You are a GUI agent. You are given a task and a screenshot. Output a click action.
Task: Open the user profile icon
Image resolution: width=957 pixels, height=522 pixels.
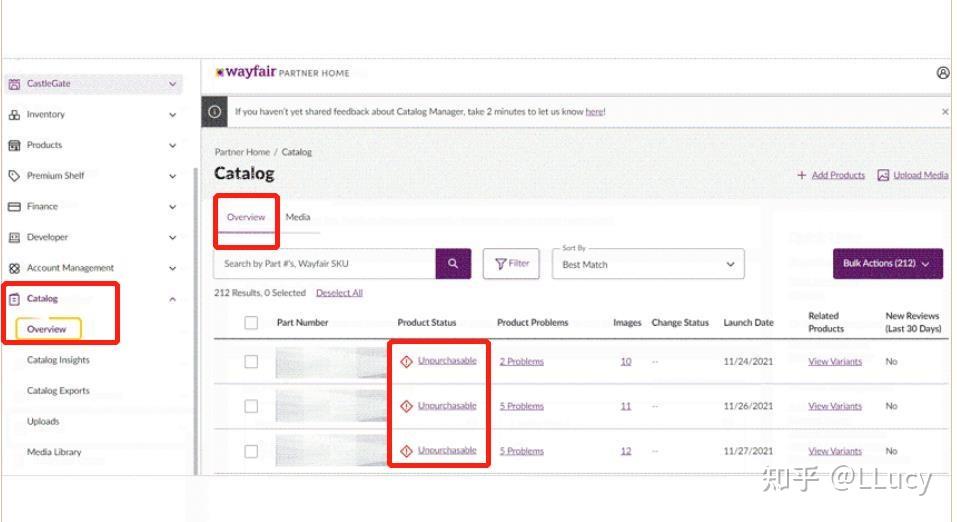942,73
